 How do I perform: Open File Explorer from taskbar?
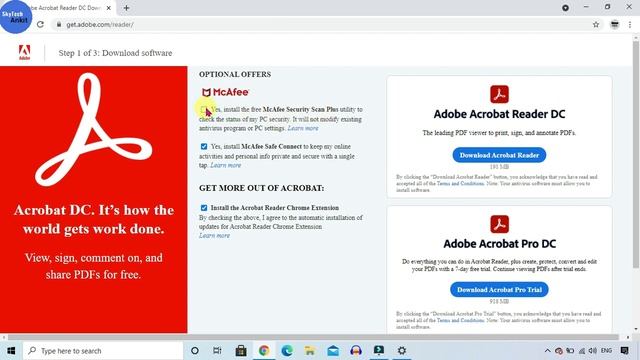(310, 351)
